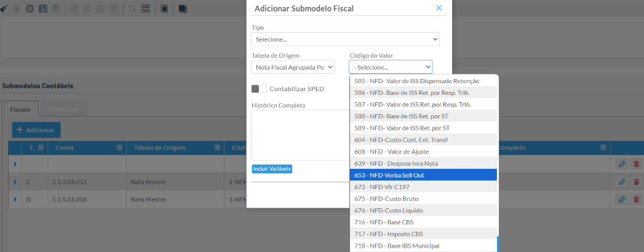Open the Tabela de Origem dropdown
The image size is (644, 252).
(x=293, y=67)
